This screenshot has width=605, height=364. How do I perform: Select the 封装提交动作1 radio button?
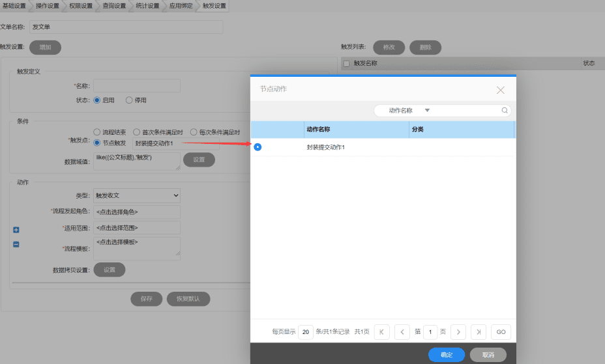(258, 147)
